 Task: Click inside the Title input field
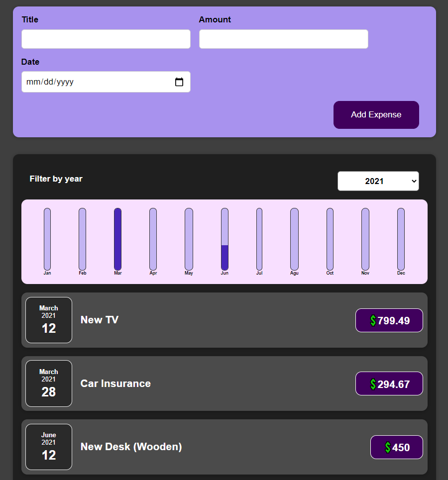(x=106, y=39)
